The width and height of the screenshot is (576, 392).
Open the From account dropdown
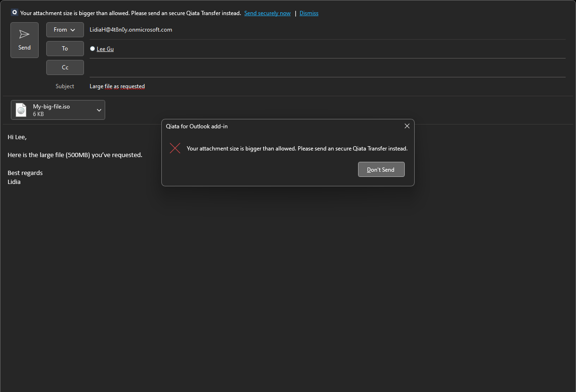click(x=65, y=30)
